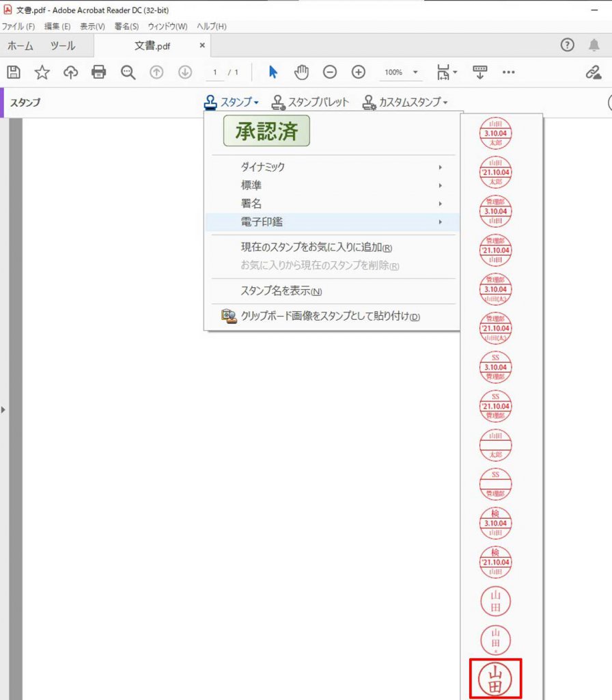This screenshot has height=700, width=612.
Task: Pick blank-date 山田 太郎 stamp
Action: pos(495,445)
